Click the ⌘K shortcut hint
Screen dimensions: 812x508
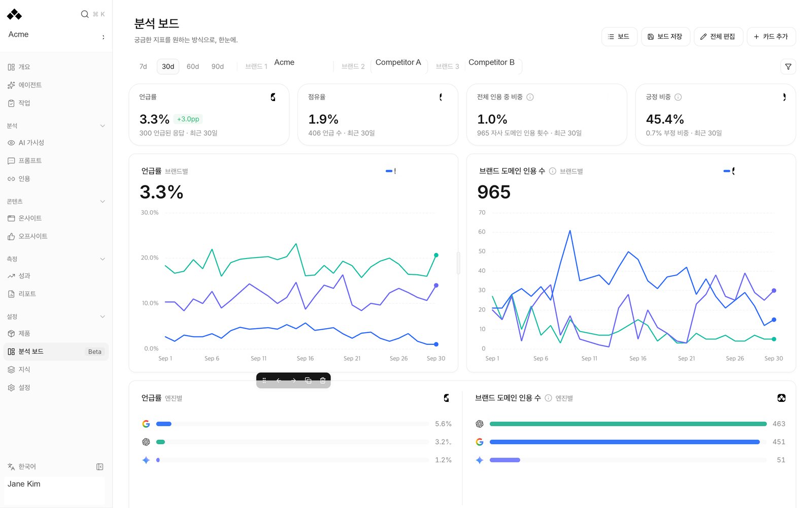click(98, 14)
